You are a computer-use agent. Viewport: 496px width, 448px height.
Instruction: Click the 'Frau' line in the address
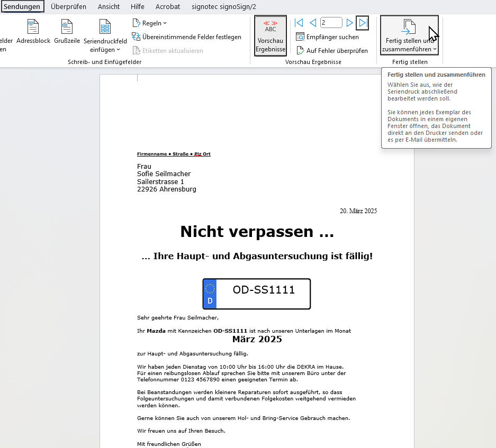coord(144,166)
